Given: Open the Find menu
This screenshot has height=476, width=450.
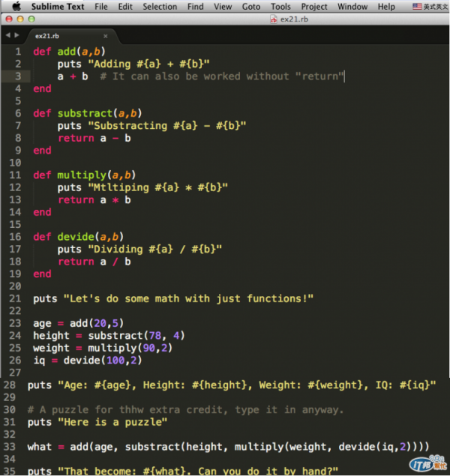Looking at the screenshot, I should click(195, 7).
